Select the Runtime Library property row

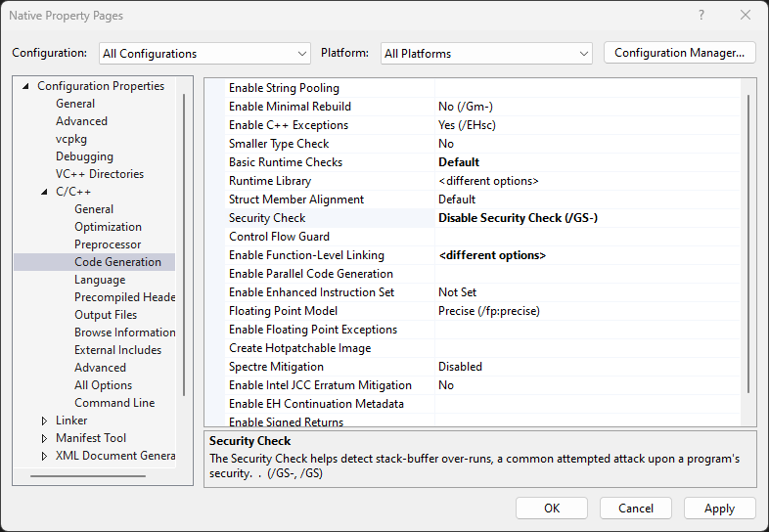[x=482, y=181]
